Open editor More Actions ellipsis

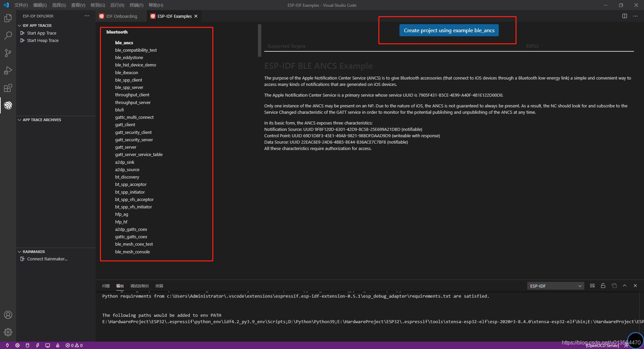tap(635, 16)
